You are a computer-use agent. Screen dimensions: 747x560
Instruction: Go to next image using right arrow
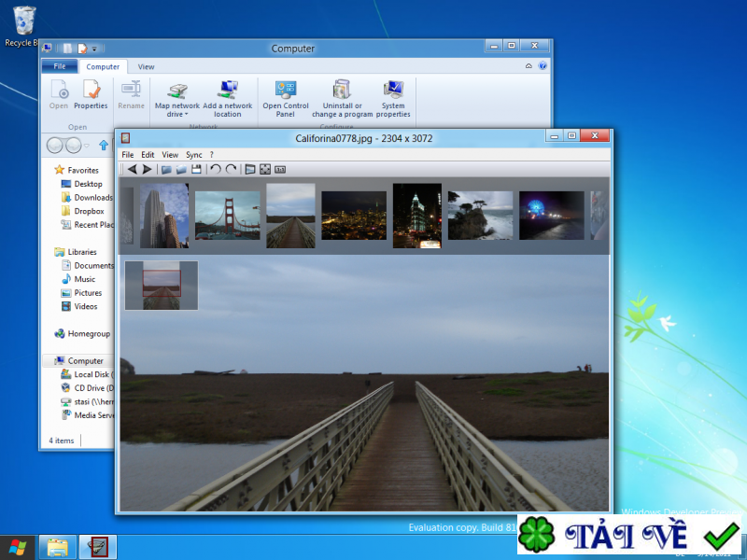pos(147,169)
